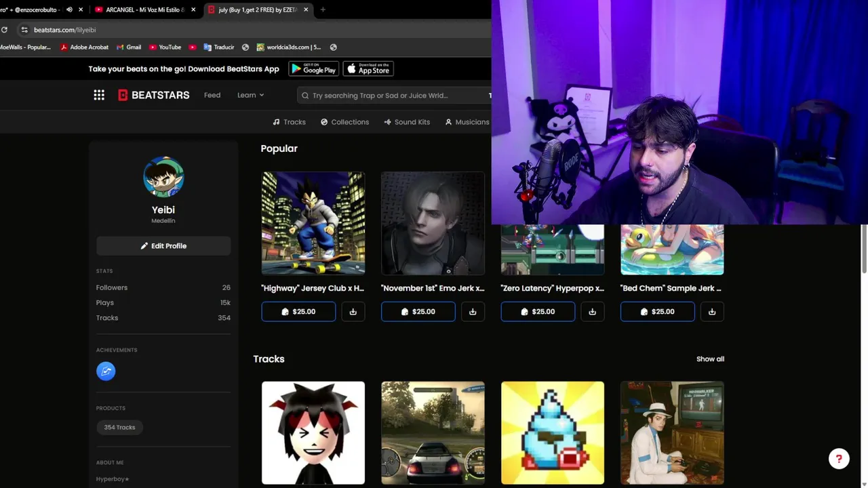Switch to the Sound Kits tab
868x488 pixels.
(x=407, y=122)
